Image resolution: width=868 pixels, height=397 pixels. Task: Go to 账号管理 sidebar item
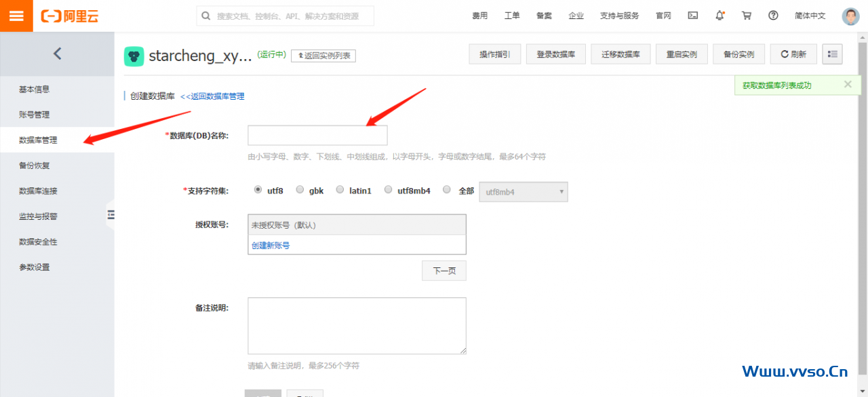tap(34, 115)
